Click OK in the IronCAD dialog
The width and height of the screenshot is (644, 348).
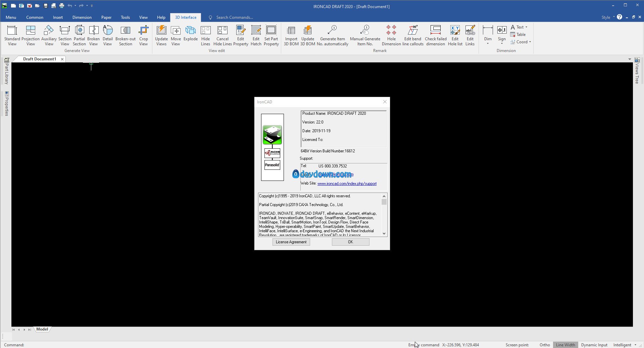pos(350,242)
